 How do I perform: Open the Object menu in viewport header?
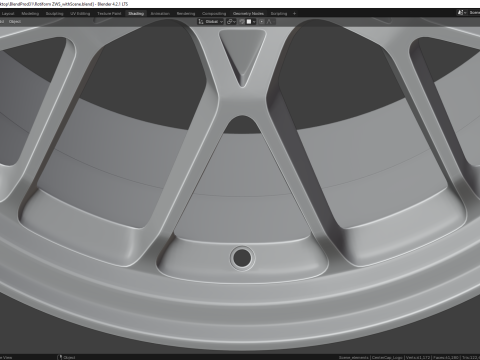pos(15,22)
